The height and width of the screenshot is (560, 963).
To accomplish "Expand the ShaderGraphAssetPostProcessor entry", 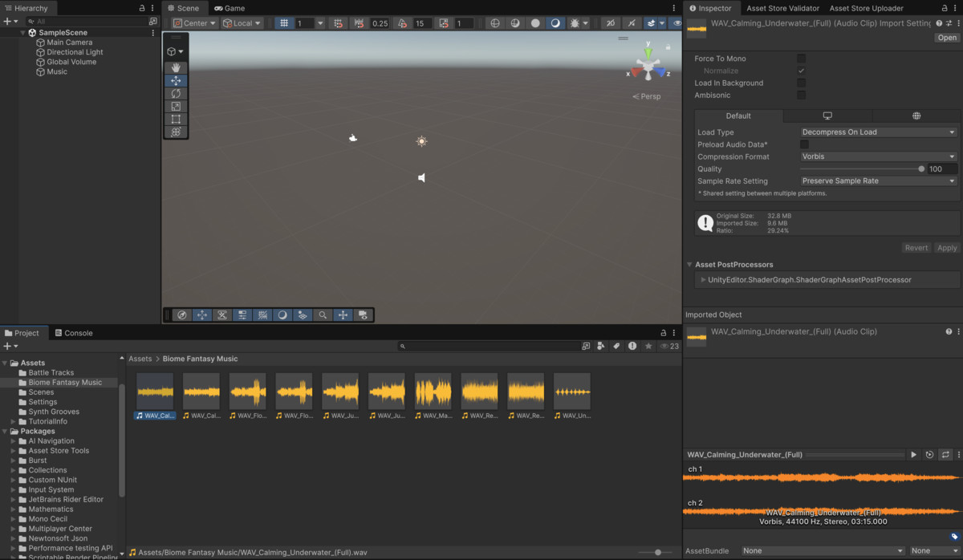I will (x=703, y=280).
